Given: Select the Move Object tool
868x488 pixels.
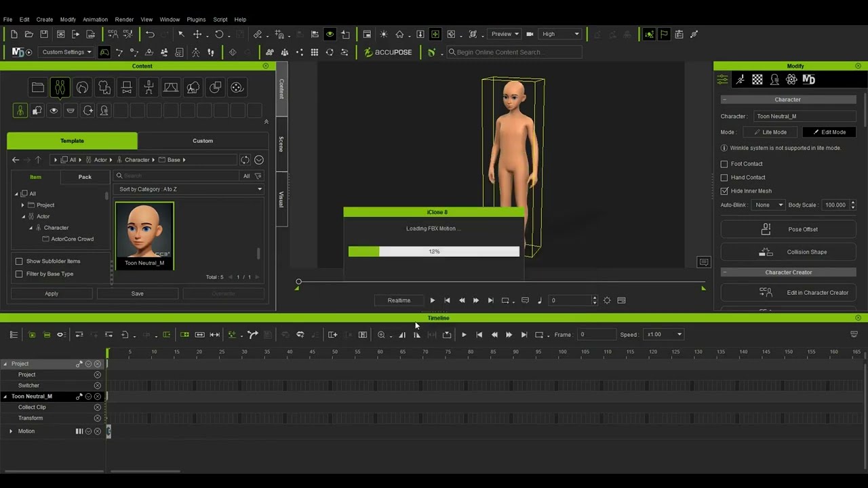Looking at the screenshot, I should pos(197,34).
